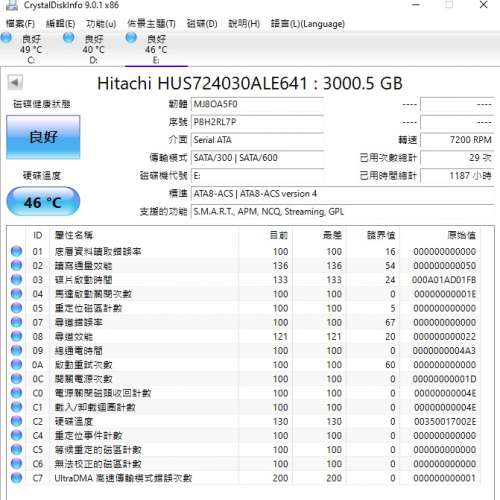Click the status orb for attribute 09
500x500 pixels.
[16, 350]
